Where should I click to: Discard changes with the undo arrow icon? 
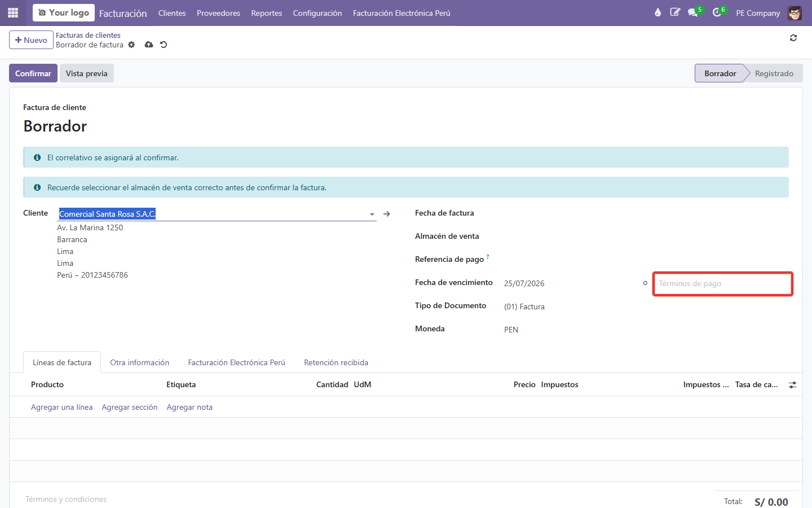coord(164,45)
